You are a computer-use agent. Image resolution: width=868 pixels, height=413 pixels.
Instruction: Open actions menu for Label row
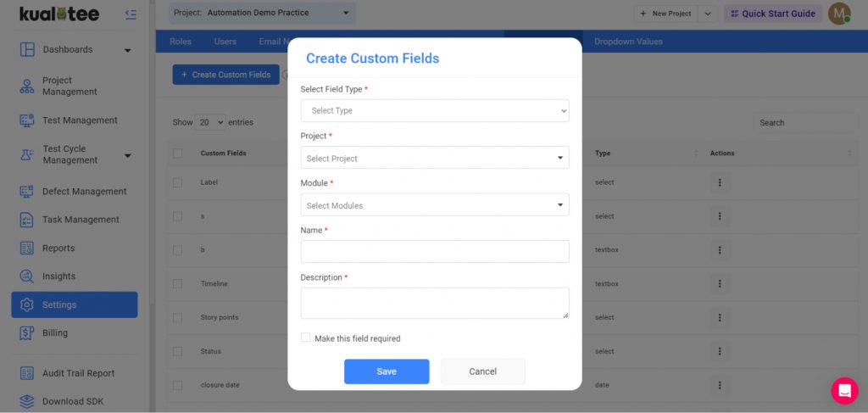click(x=720, y=182)
